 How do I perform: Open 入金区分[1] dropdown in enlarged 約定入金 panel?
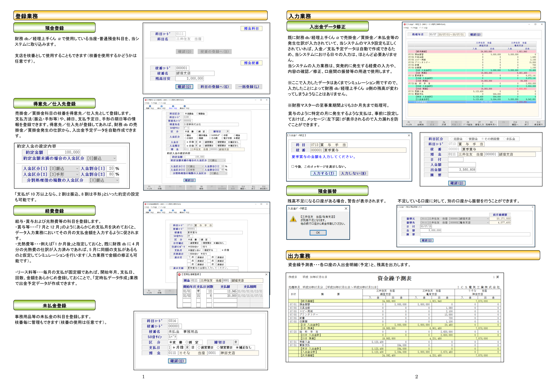pyautogui.click(x=64, y=169)
